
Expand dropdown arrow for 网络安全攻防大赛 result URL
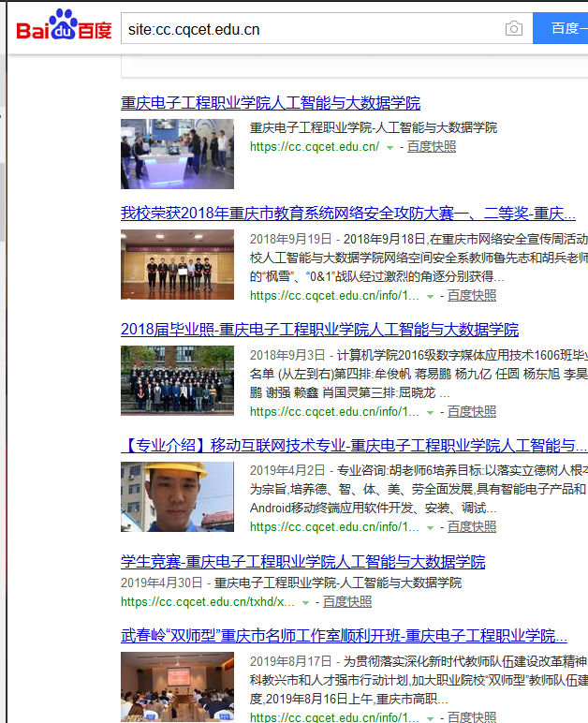(x=430, y=297)
